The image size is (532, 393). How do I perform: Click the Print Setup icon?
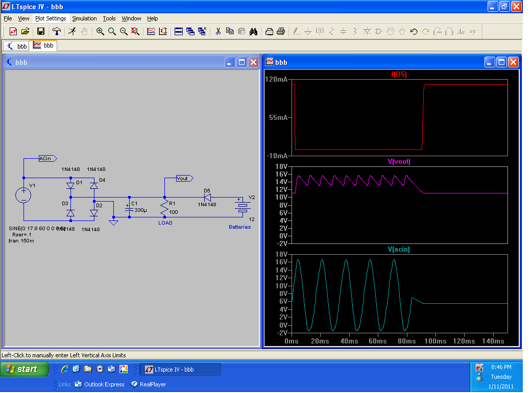(x=270, y=32)
